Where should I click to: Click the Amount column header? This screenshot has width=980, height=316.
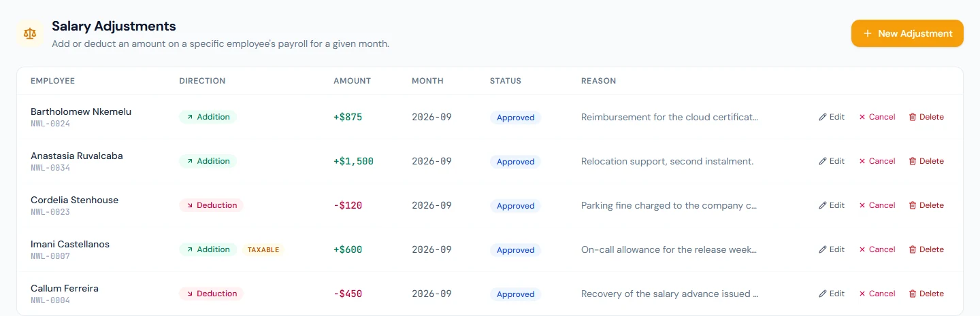tap(352, 81)
